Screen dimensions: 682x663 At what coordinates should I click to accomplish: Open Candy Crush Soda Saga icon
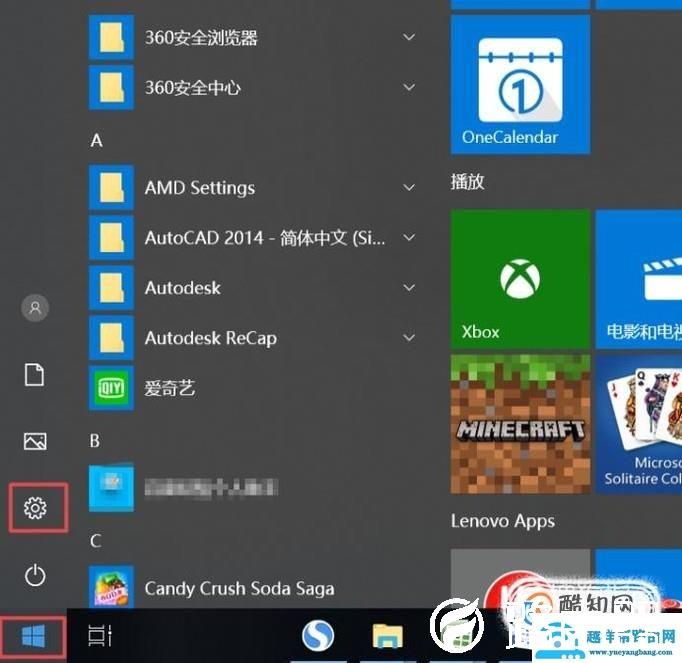(111, 587)
